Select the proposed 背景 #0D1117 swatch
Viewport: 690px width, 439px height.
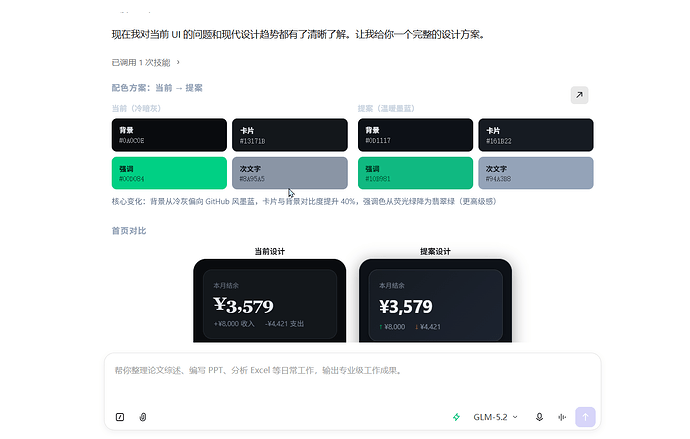[x=415, y=135]
